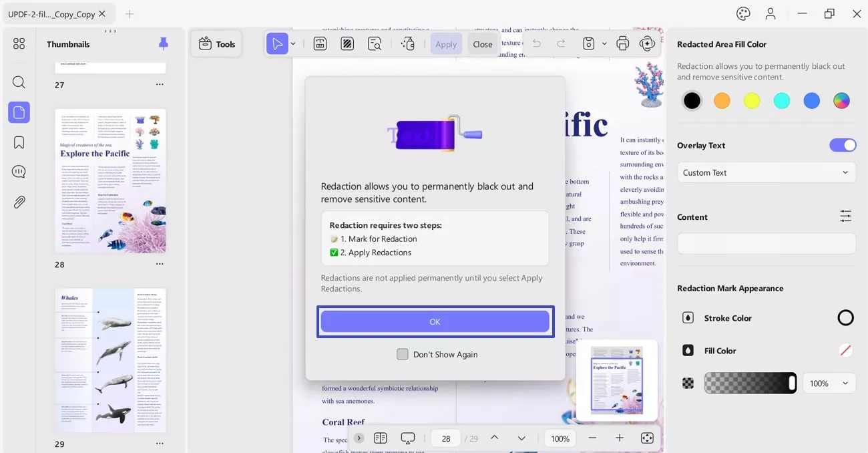The image size is (868, 453).
Task: Open the UPDF AI assistant icon
Action: [x=646, y=44]
